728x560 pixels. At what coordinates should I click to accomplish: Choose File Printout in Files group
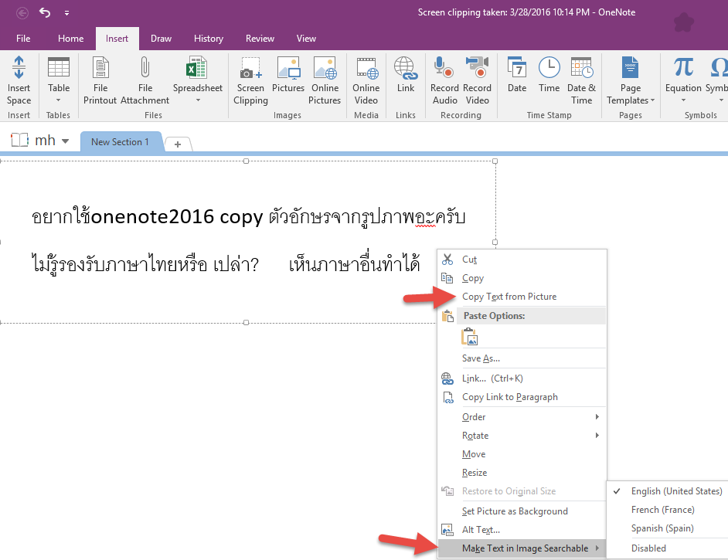(x=100, y=80)
